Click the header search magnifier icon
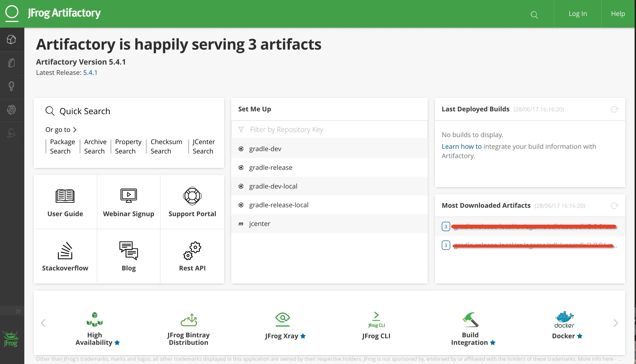Screen dimensions: 636x364 pos(534,15)
